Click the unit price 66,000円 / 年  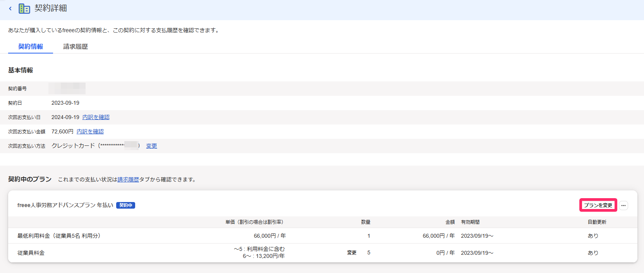[270, 236]
